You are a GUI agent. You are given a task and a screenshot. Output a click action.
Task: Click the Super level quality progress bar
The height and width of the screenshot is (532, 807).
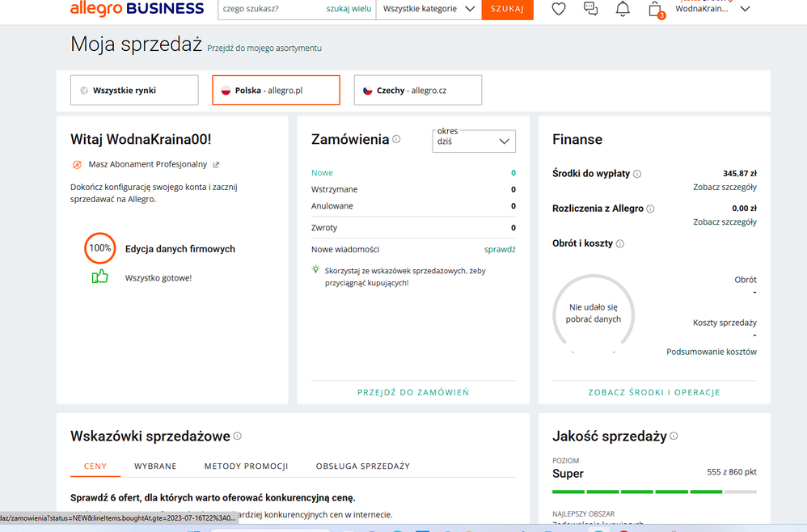click(654, 492)
